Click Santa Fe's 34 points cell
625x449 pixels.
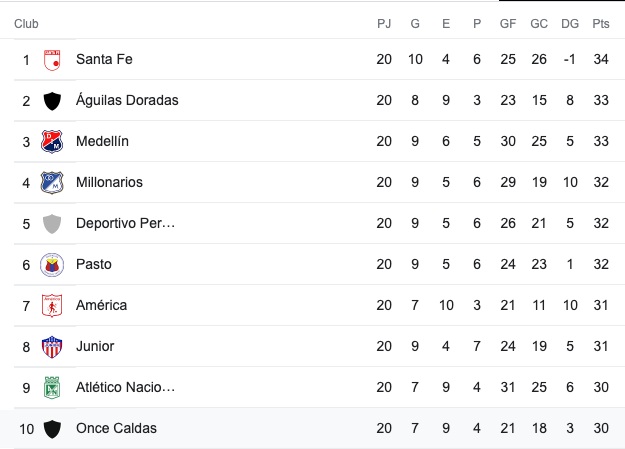point(600,60)
